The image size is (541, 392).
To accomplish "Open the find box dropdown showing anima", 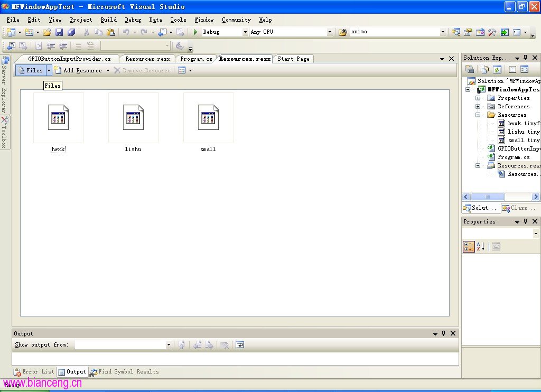I will point(443,32).
